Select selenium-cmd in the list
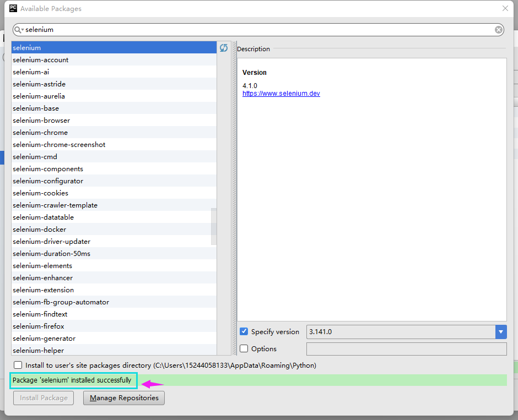This screenshot has height=420, width=518. [114, 156]
